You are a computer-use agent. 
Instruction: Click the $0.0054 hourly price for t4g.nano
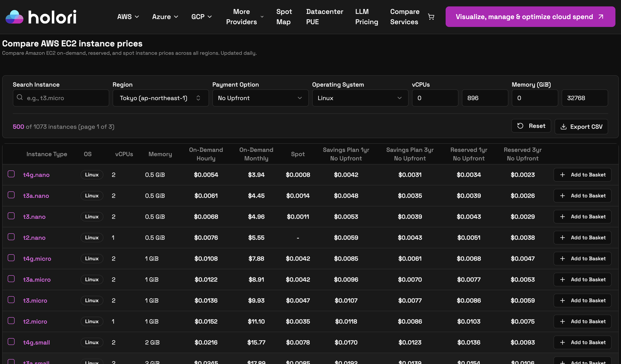(206, 175)
